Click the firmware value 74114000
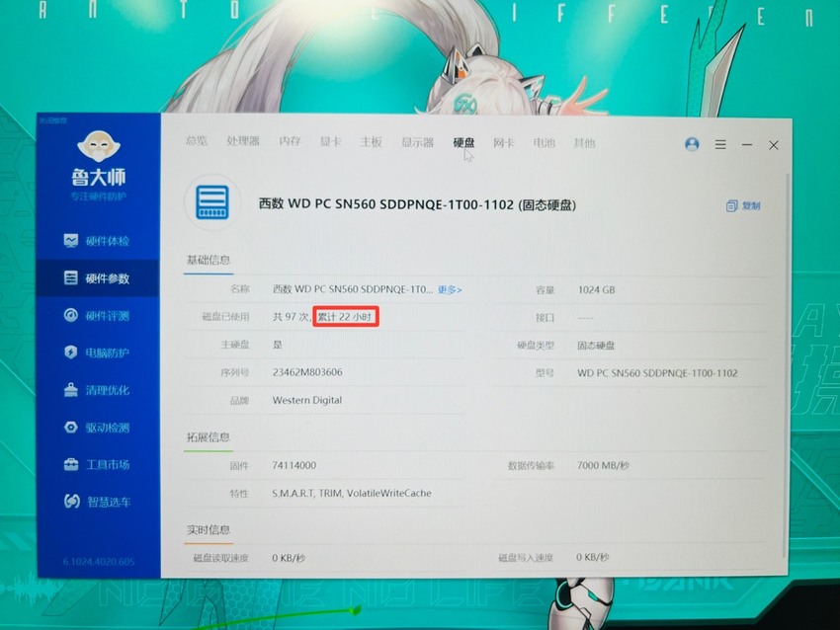 pos(294,465)
